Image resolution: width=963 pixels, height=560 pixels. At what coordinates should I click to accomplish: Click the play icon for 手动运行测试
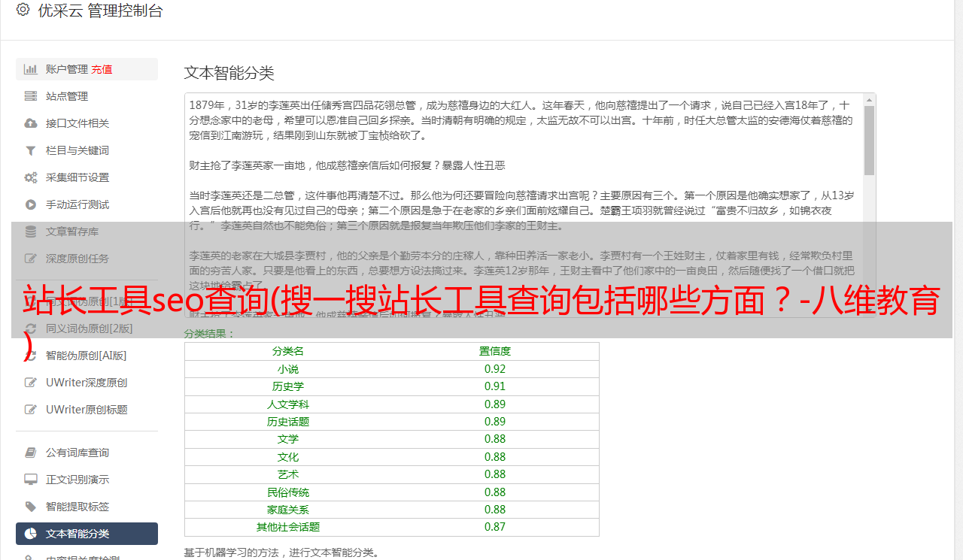tap(31, 204)
